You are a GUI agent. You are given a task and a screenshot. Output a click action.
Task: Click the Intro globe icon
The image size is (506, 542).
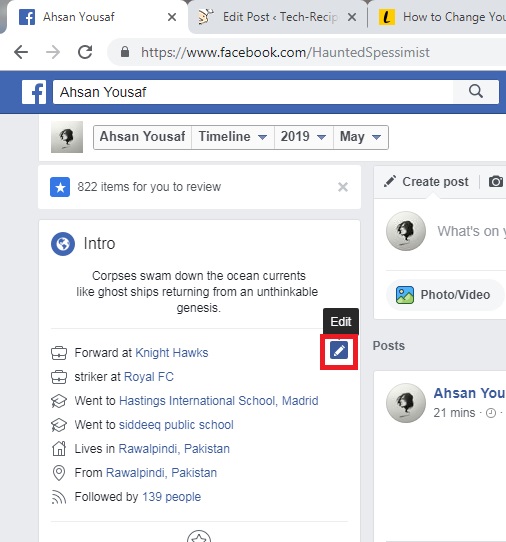(63, 244)
